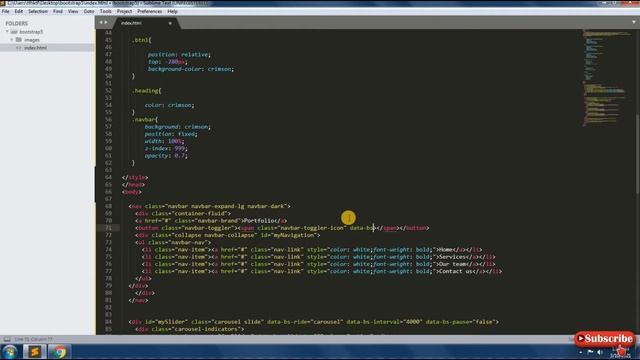Click line number 71 in gutter
Viewport: 640px width, 360px height.
pos(108,228)
